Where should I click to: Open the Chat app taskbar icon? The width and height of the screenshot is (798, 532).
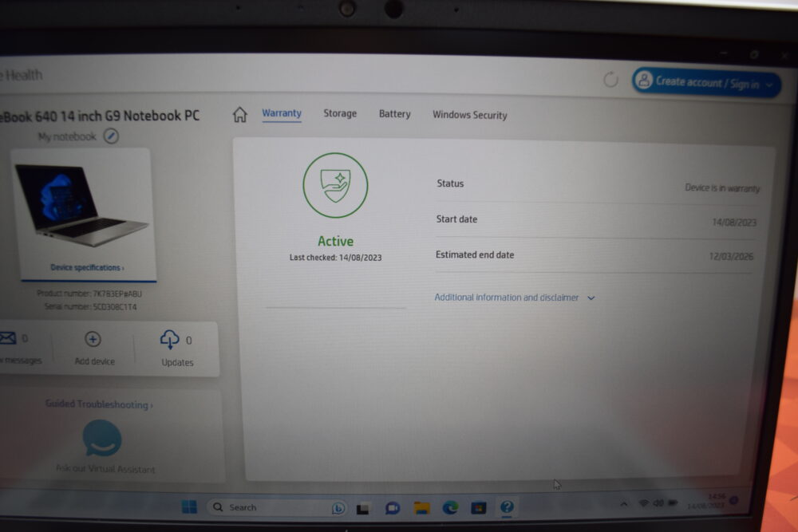tap(393, 508)
